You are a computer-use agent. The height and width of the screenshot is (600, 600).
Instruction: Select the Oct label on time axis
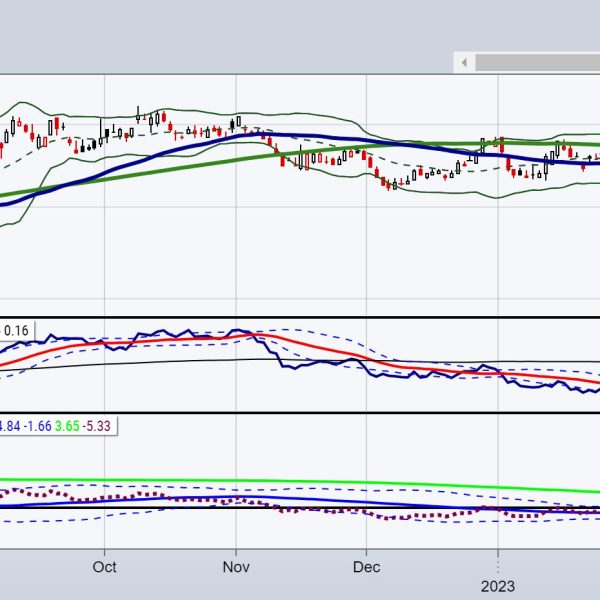click(104, 566)
